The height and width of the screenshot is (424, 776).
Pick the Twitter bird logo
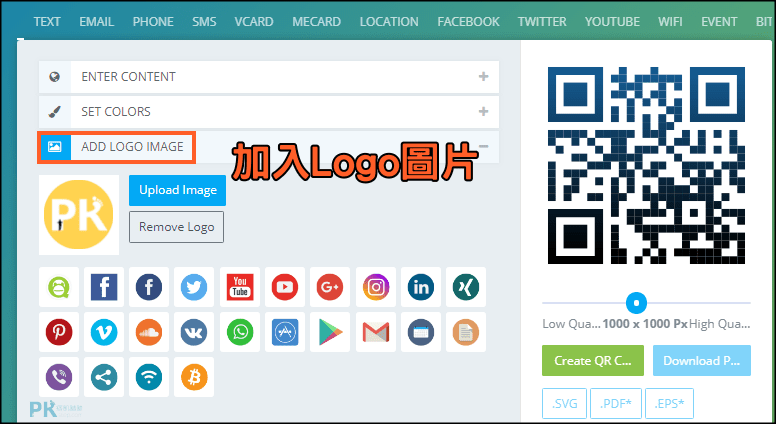pyautogui.click(x=194, y=287)
